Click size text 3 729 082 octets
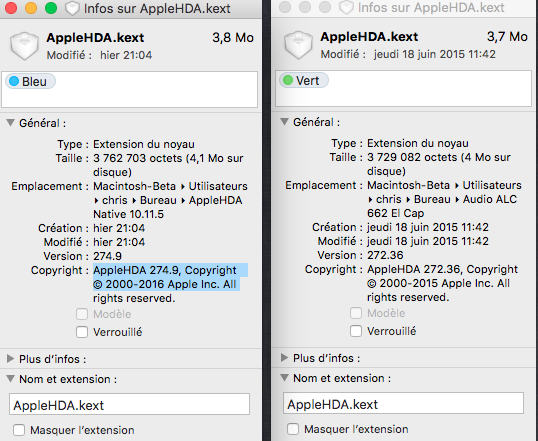The height and width of the screenshot is (441, 538). (412, 157)
